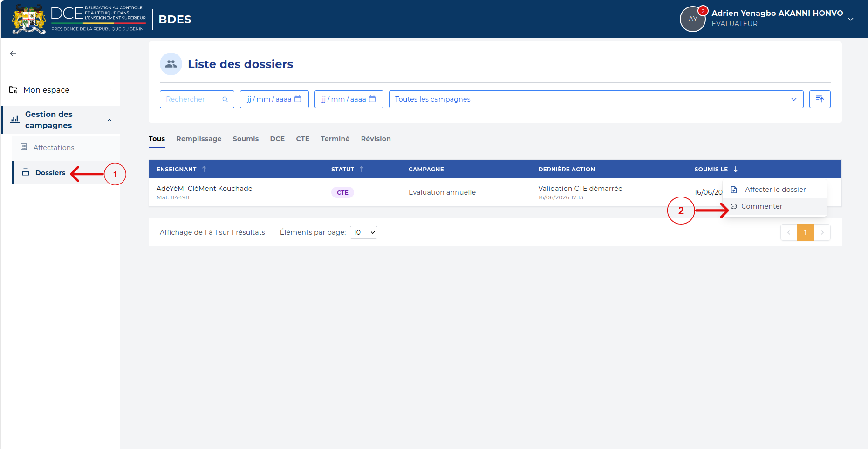The image size is (868, 449).
Task: Select the Tous tab
Action: pyautogui.click(x=157, y=139)
